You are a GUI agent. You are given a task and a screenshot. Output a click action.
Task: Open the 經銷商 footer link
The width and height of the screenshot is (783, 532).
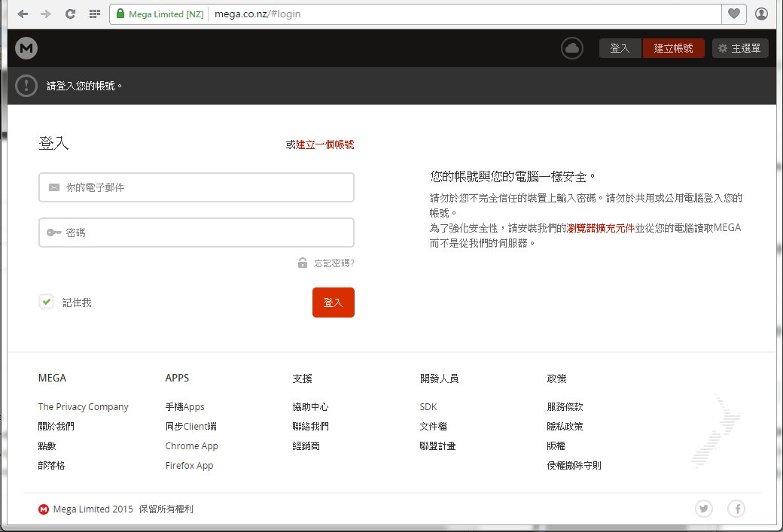tap(306, 445)
